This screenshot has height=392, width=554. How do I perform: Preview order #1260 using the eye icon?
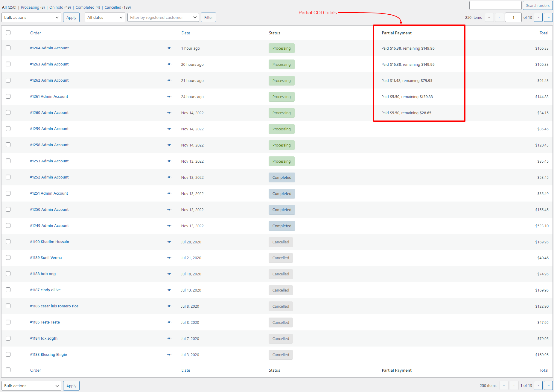(x=169, y=113)
